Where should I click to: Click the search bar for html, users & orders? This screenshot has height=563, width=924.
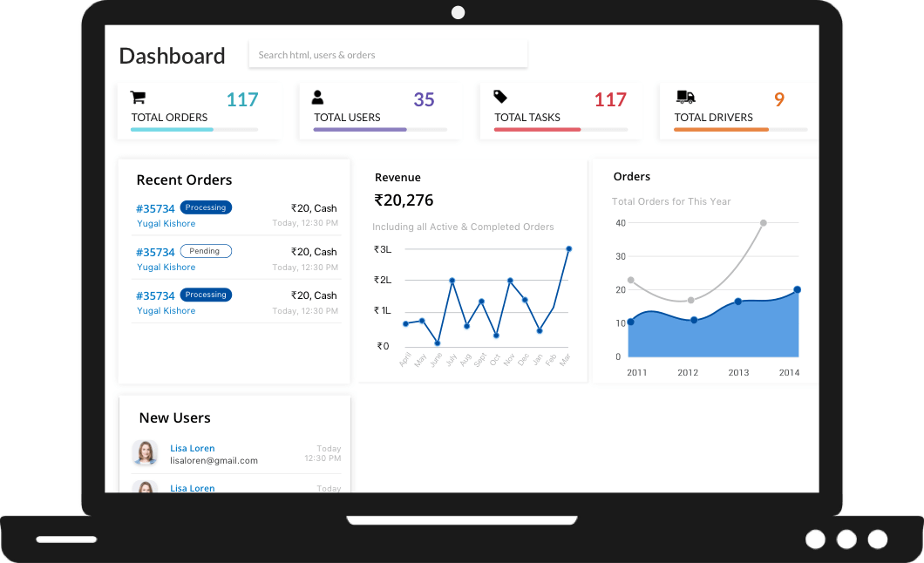click(388, 53)
